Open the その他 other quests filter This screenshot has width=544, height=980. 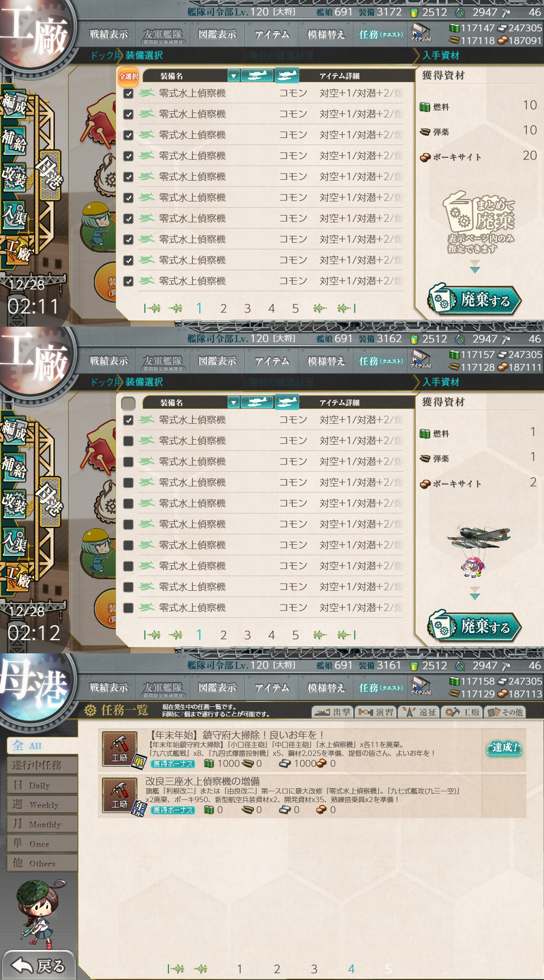[505, 712]
